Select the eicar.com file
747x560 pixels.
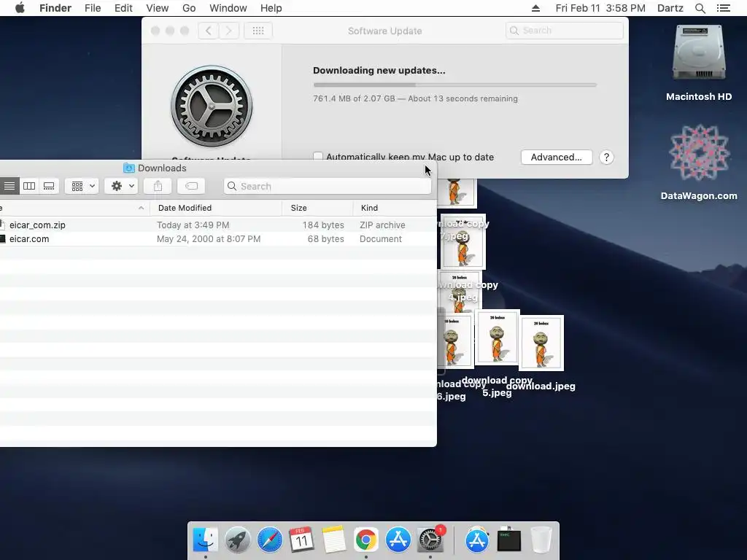coord(29,238)
